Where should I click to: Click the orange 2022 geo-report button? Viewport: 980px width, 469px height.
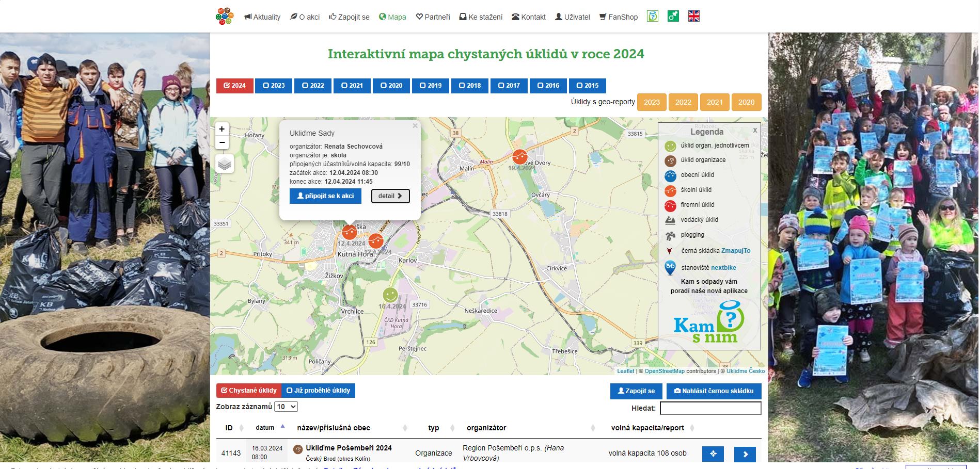pyautogui.click(x=683, y=102)
